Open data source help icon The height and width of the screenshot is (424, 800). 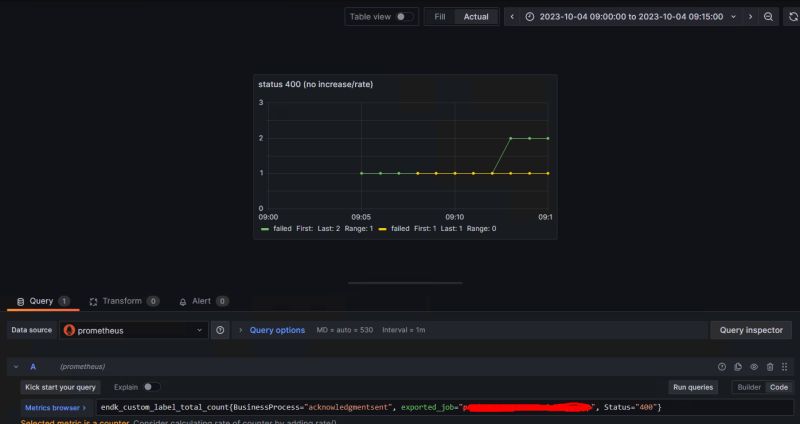click(220, 330)
